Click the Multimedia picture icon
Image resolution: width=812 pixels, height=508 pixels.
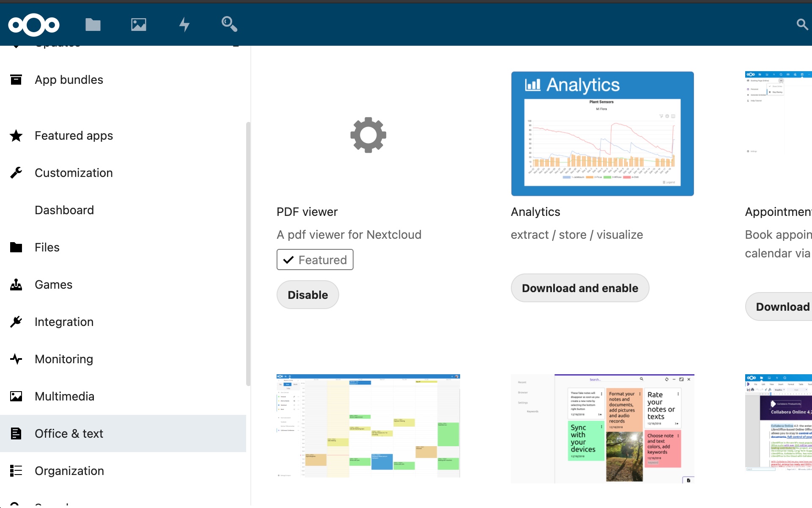click(16, 396)
